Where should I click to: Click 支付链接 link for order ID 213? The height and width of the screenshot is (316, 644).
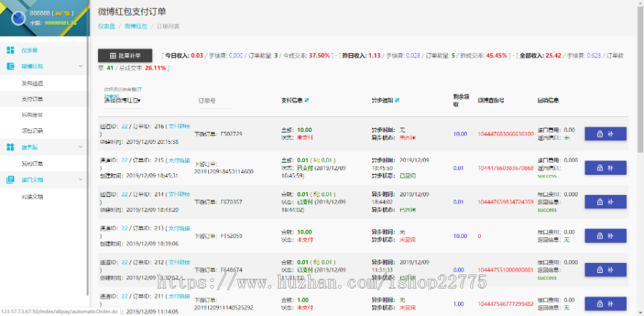[180, 228]
